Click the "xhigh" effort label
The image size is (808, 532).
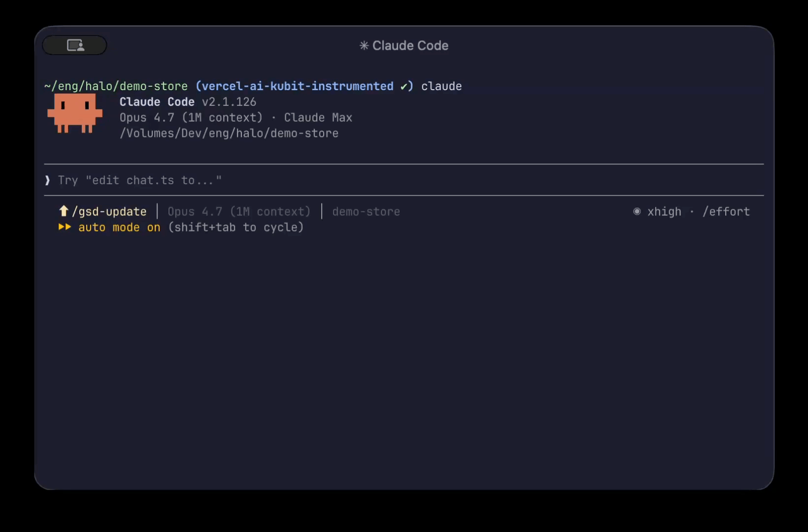pyautogui.click(x=664, y=212)
